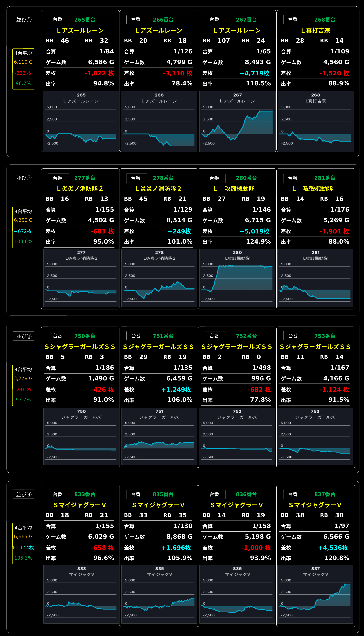Click the 1/97 combined probability
Viewport: 364px width, 636px height.
(342, 526)
